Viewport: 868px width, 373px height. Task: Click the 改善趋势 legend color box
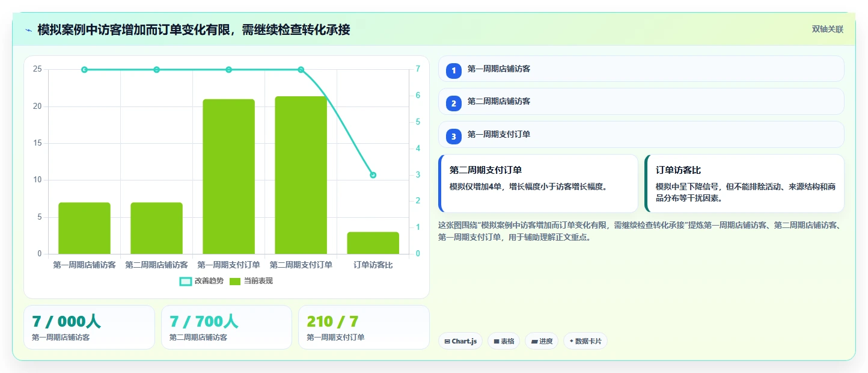tap(185, 281)
